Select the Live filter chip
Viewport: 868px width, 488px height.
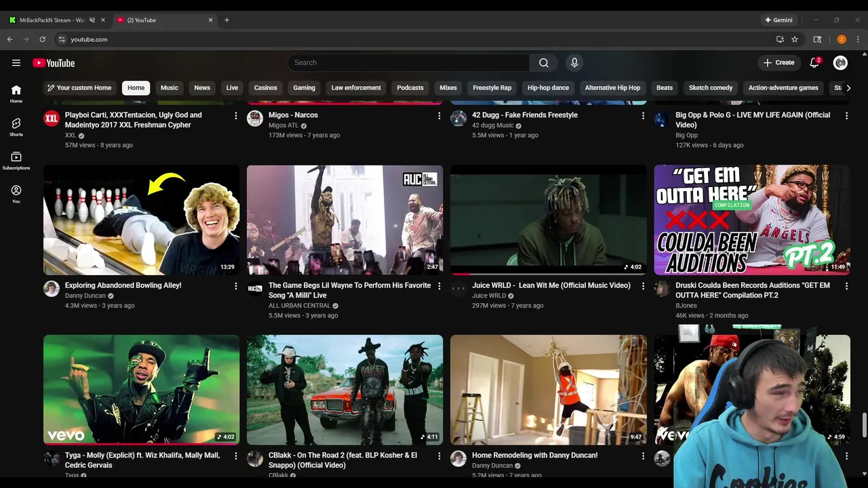(232, 88)
